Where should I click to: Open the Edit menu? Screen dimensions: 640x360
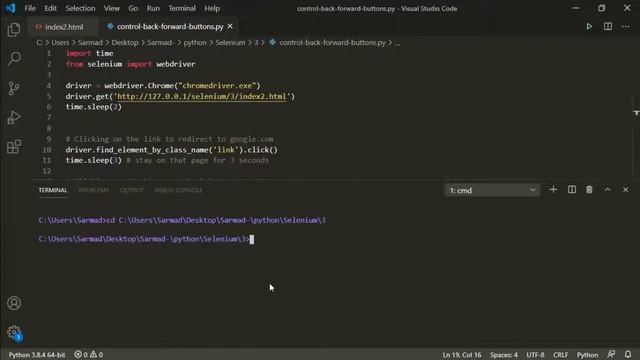tap(51, 8)
